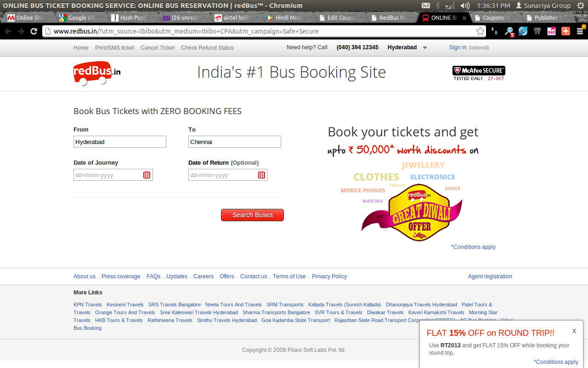Close the round trip offer popup

(x=574, y=331)
